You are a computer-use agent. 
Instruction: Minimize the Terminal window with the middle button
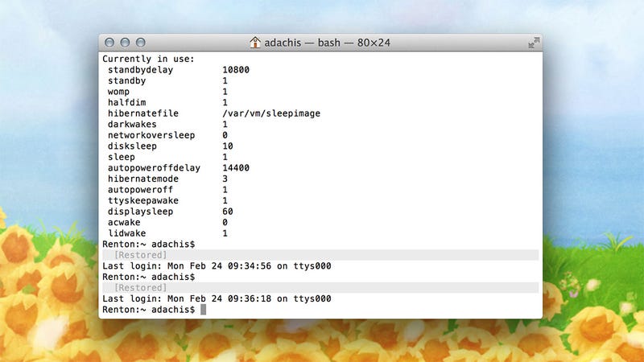tap(125, 43)
